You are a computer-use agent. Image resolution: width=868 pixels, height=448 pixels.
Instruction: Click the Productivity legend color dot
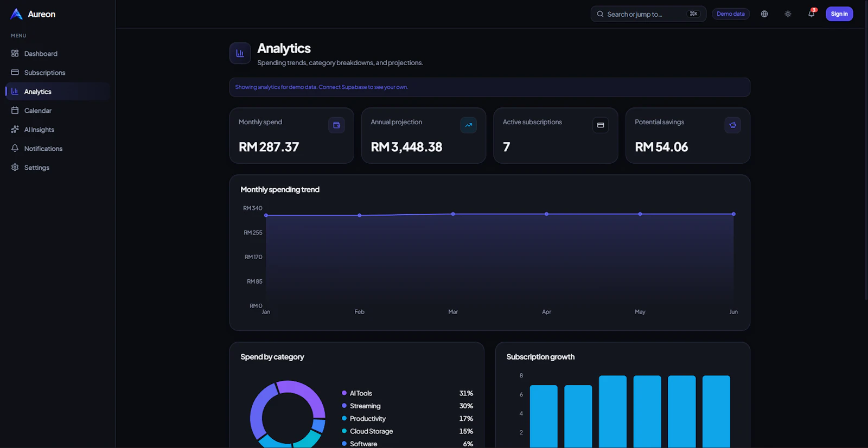[344, 418]
